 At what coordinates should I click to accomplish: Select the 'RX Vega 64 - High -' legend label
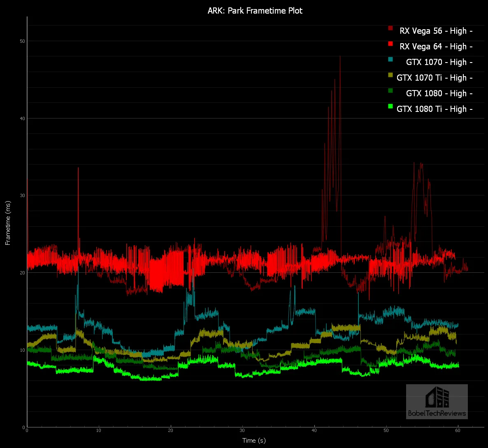click(436, 46)
